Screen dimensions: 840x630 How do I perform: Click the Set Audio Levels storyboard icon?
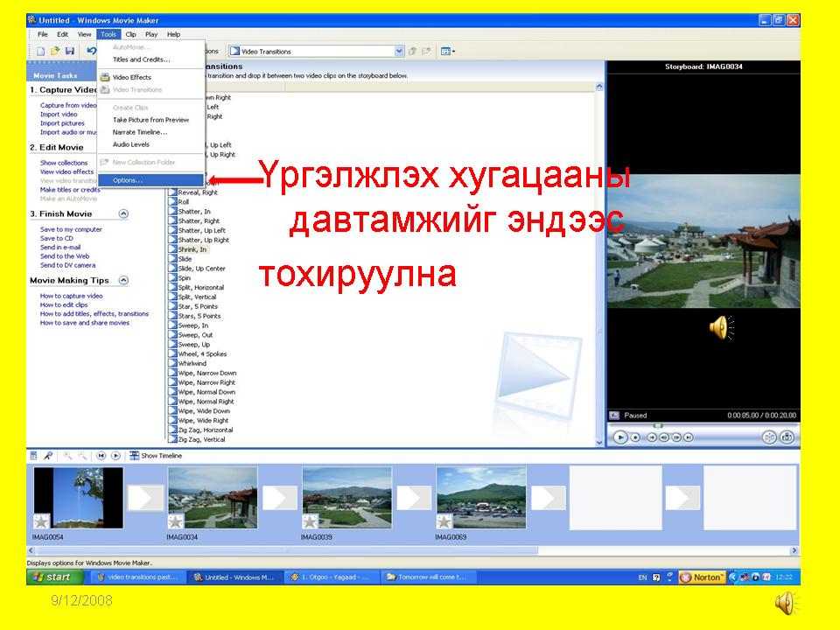(x=34, y=456)
